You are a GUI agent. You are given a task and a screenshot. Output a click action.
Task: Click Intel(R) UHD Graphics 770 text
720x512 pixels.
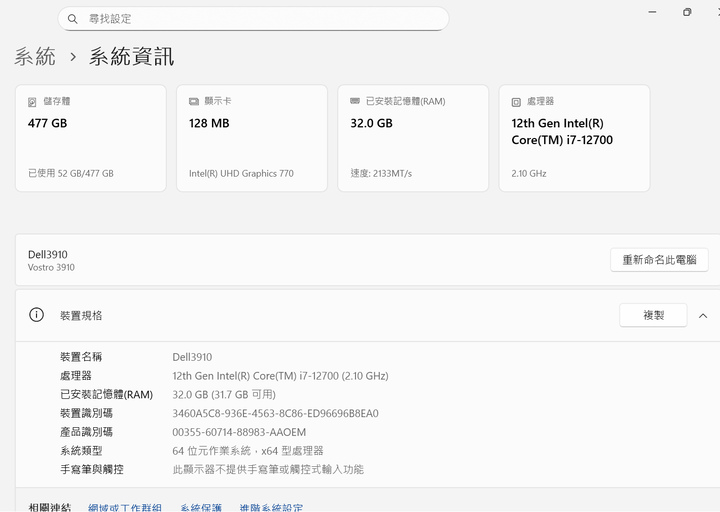click(x=241, y=174)
